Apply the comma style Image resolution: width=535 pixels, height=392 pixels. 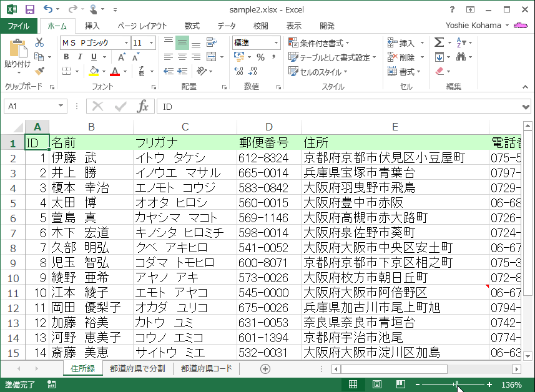point(273,57)
